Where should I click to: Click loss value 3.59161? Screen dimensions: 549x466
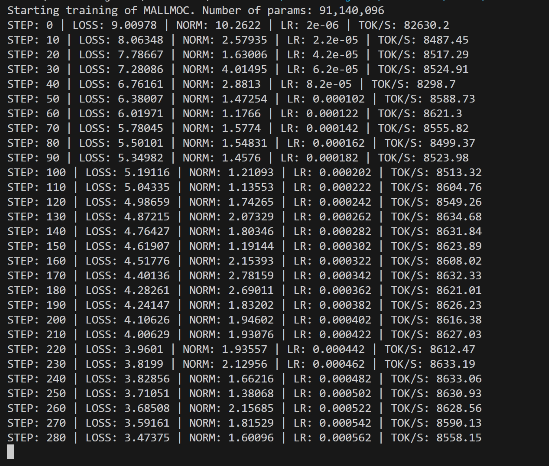click(147, 423)
